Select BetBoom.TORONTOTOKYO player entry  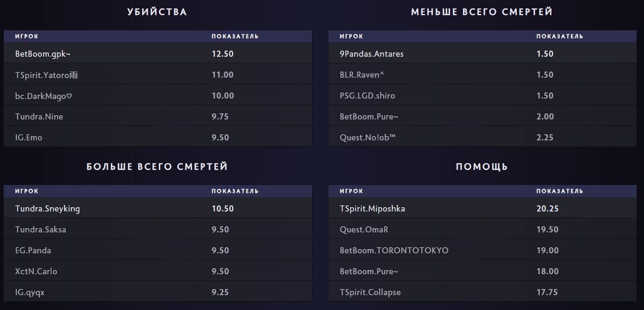[394, 251]
